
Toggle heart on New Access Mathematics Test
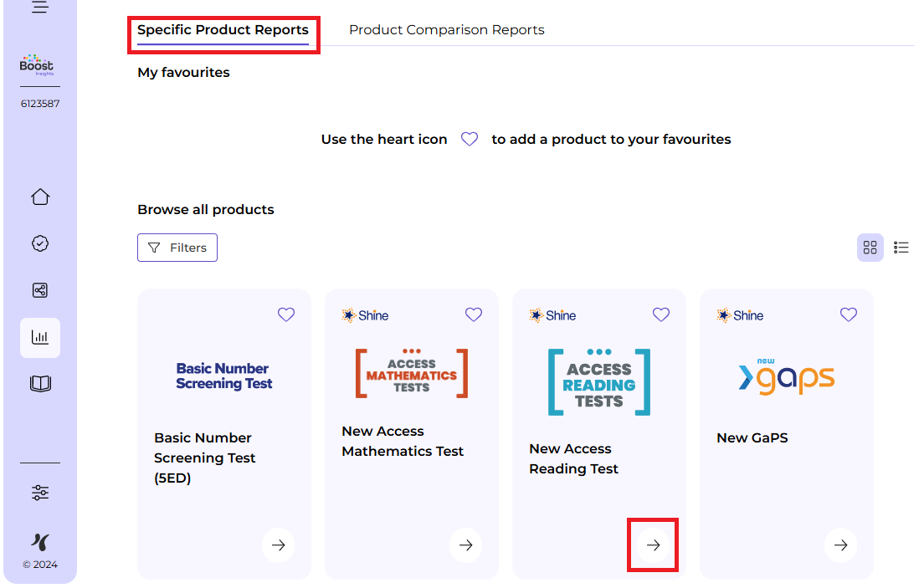pyautogui.click(x=474, y=314)
